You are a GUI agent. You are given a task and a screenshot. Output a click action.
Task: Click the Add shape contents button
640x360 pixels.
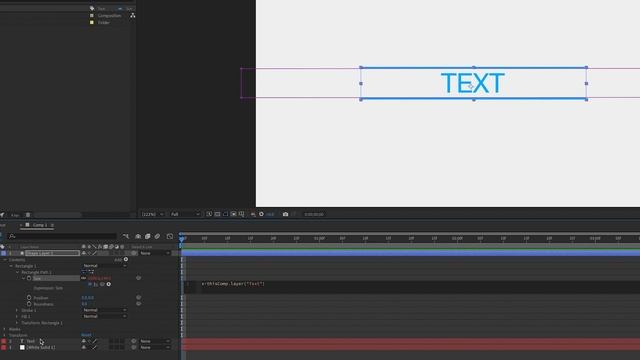pyautogui.click(x=126, y=259)
